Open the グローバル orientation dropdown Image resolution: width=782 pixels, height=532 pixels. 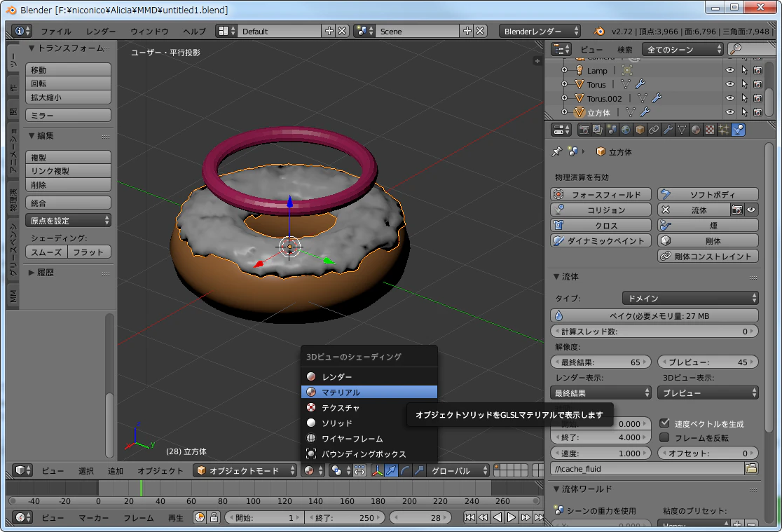point(458,470)
